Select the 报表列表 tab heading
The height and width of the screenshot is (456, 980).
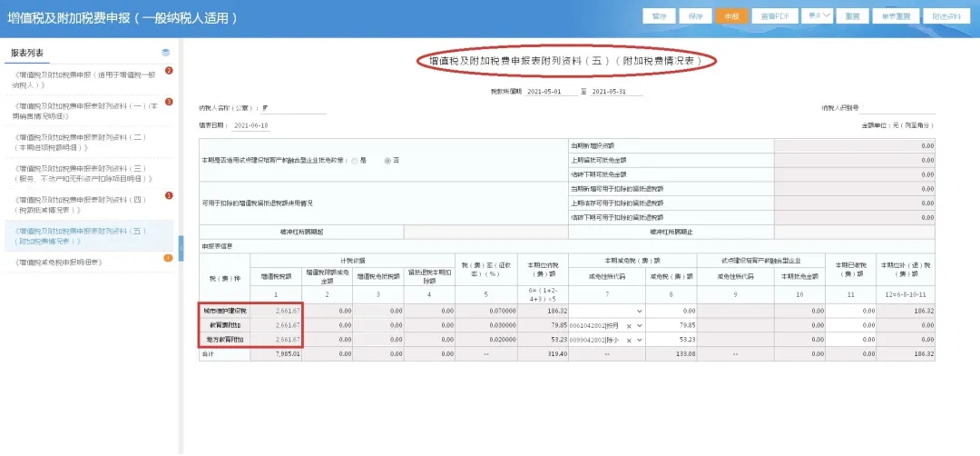click(x=27, y=54)
